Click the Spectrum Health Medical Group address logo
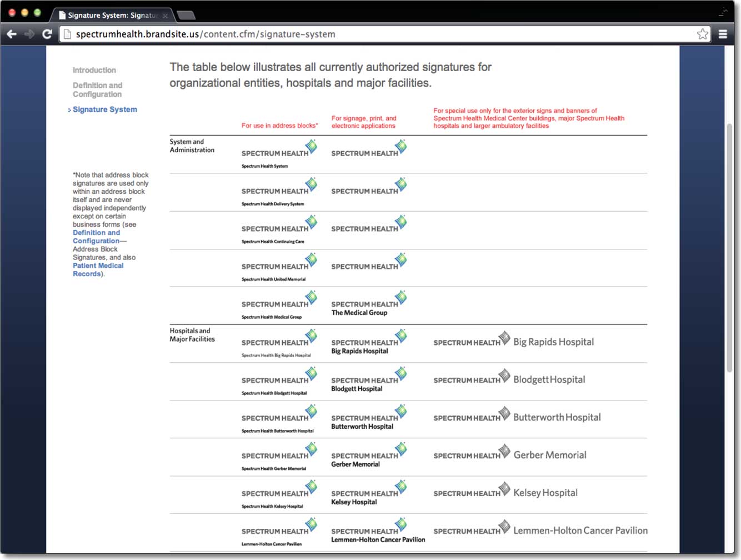The width and height of the screenshot is (741, 560). (x=279, y=306)
